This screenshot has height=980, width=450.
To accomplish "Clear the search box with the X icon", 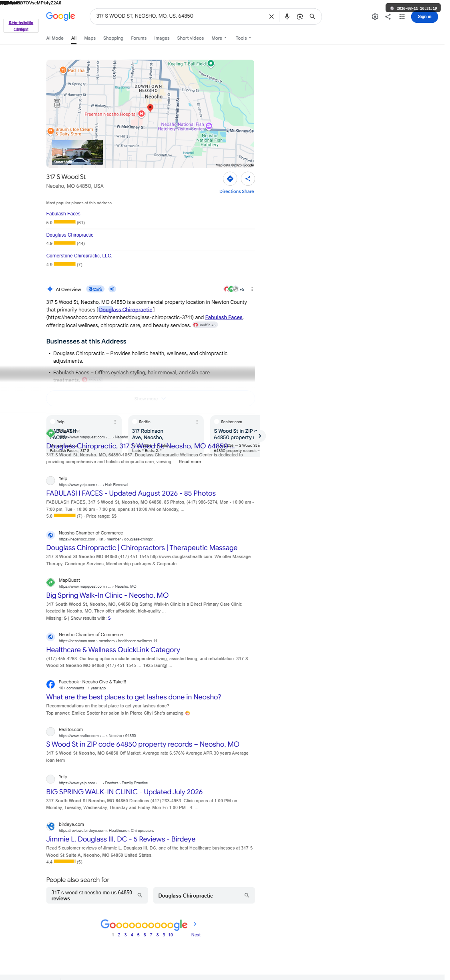I will [x=271, y=16].
